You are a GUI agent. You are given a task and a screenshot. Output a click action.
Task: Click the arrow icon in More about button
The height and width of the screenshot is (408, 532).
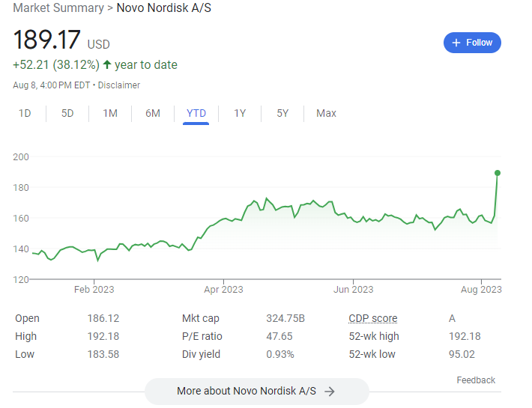(x=330, y=392)
